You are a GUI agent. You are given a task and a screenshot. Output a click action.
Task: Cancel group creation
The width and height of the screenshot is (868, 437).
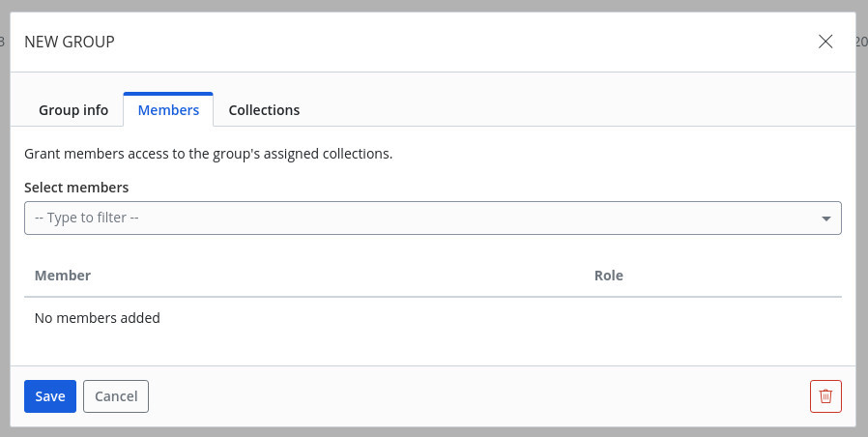(116, 396)
